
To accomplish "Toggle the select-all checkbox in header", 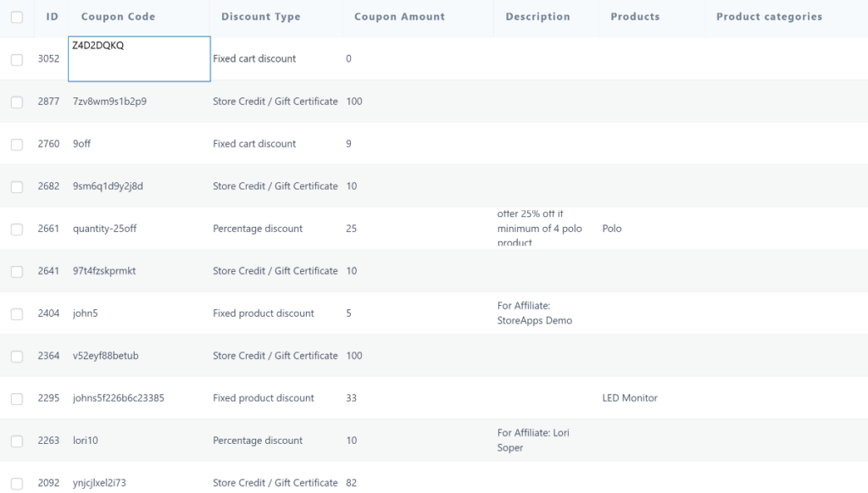I will pos(16,16).
